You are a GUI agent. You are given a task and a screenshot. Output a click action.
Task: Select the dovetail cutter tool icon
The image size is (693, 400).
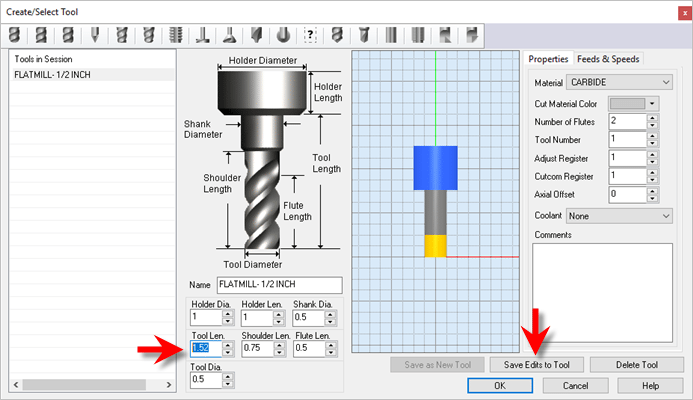point(230,35)
